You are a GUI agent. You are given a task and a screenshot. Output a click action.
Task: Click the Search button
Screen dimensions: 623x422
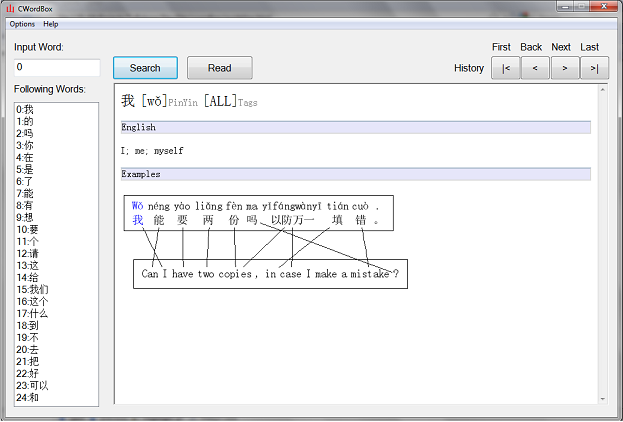(x=145, y=68)
